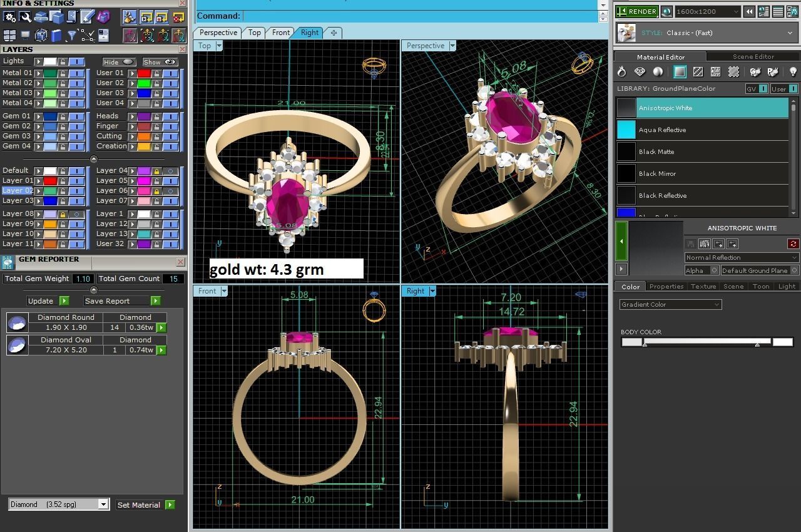The width and height of the screenshot is (801, 532).
Task: Switch to the Scene Editor tab
Action: coord(753,56)
